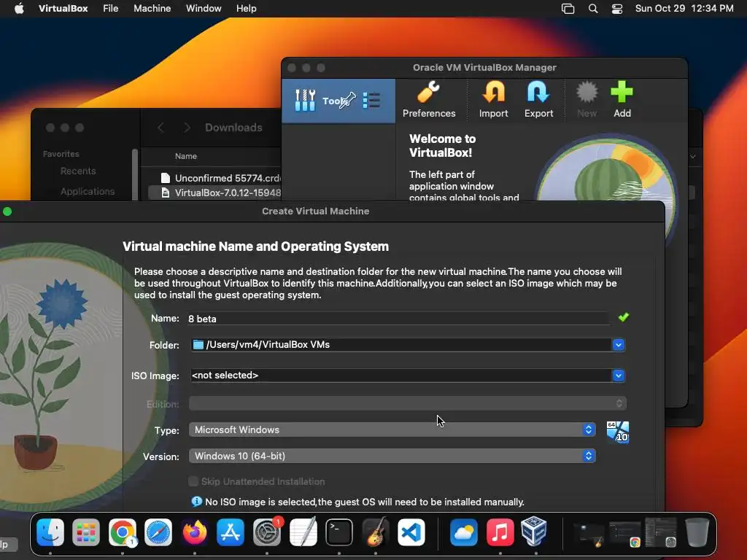Open the Machine menu
The width and height of the screenshot is (747, 560).
(x=152, y=9)
